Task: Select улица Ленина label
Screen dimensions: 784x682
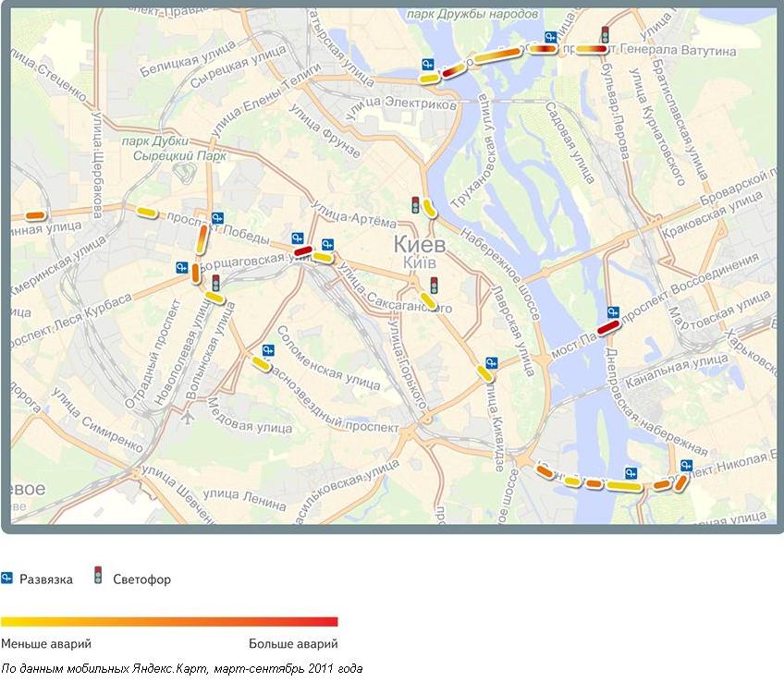Action: [x=245, y=500]
